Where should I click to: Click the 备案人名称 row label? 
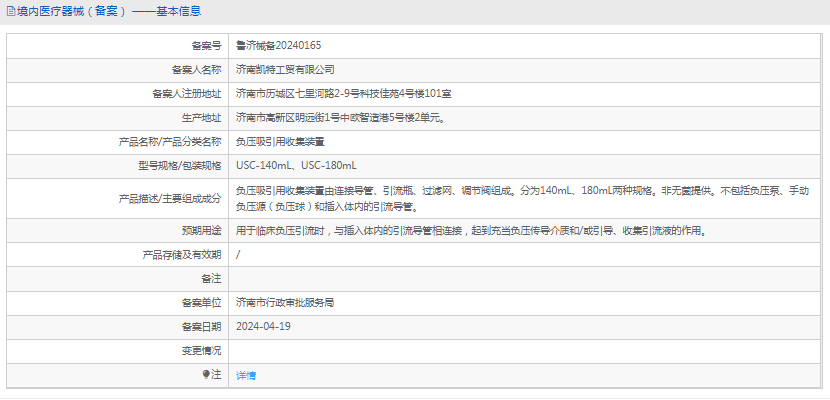click(196, 69)
